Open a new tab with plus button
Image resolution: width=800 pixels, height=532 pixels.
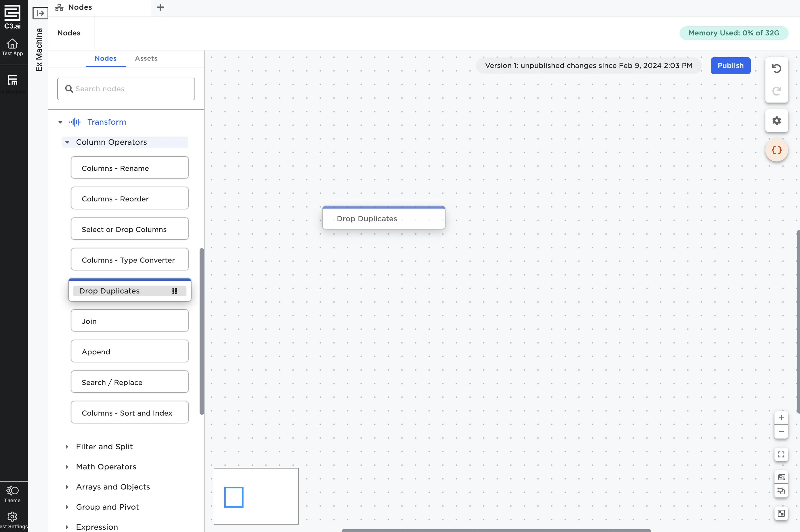pos(160,7)
